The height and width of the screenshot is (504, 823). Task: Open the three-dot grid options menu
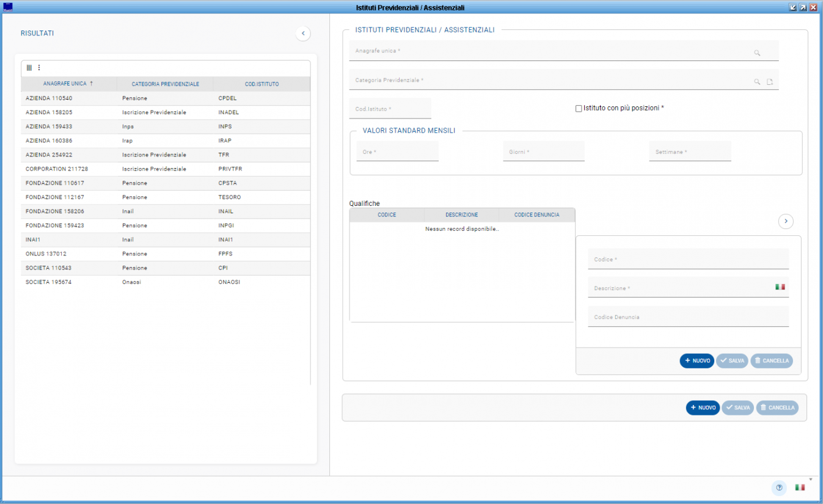pyautogui.click(x=39, y=68)
